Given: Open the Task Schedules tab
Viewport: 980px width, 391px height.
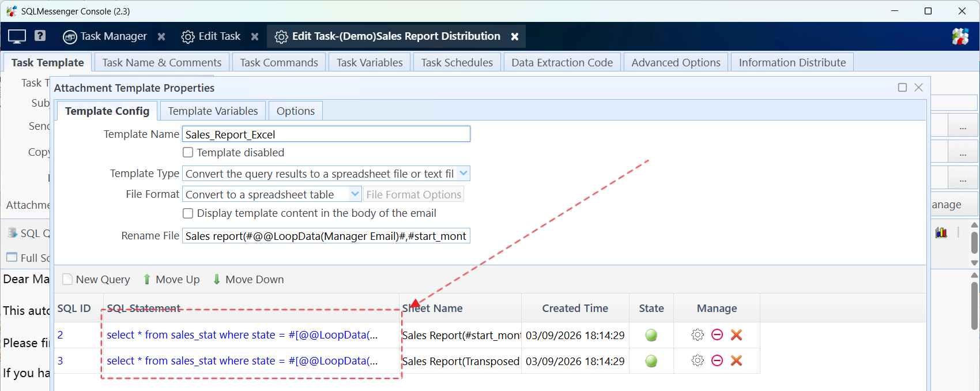Looking at the screenshot, I should [x=457, y=63].
